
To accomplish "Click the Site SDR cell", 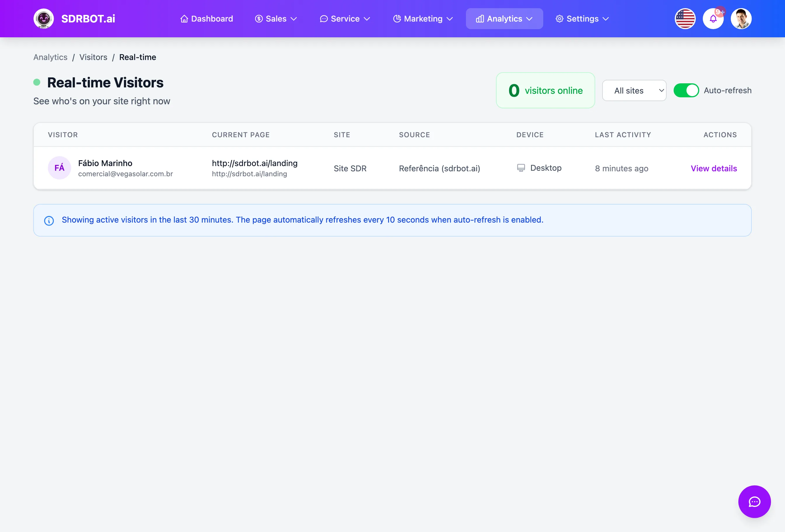I will click(350, 168).
